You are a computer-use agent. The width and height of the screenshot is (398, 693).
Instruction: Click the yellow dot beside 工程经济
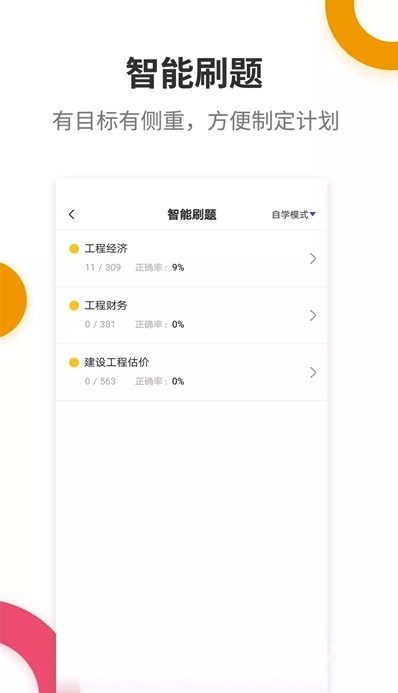74,249
